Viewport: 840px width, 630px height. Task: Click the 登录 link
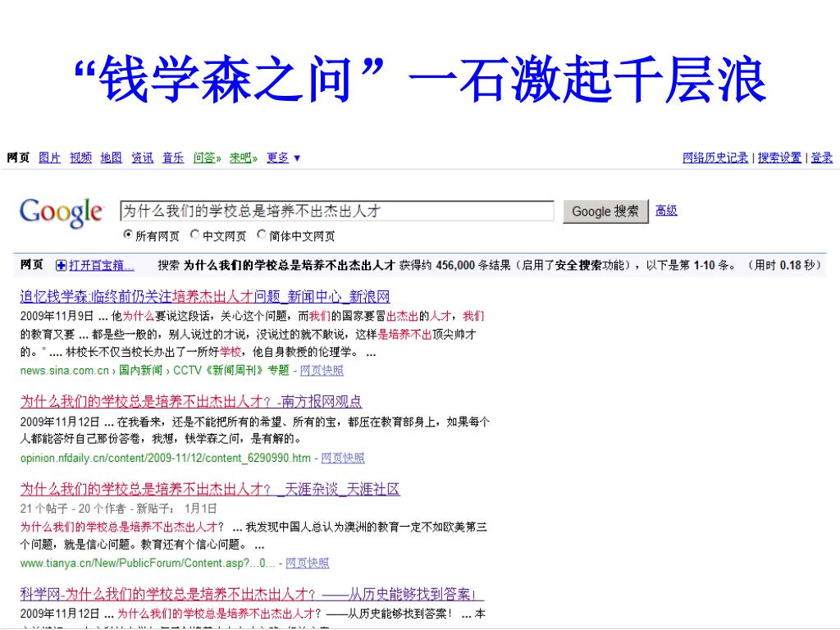(821, 157)
